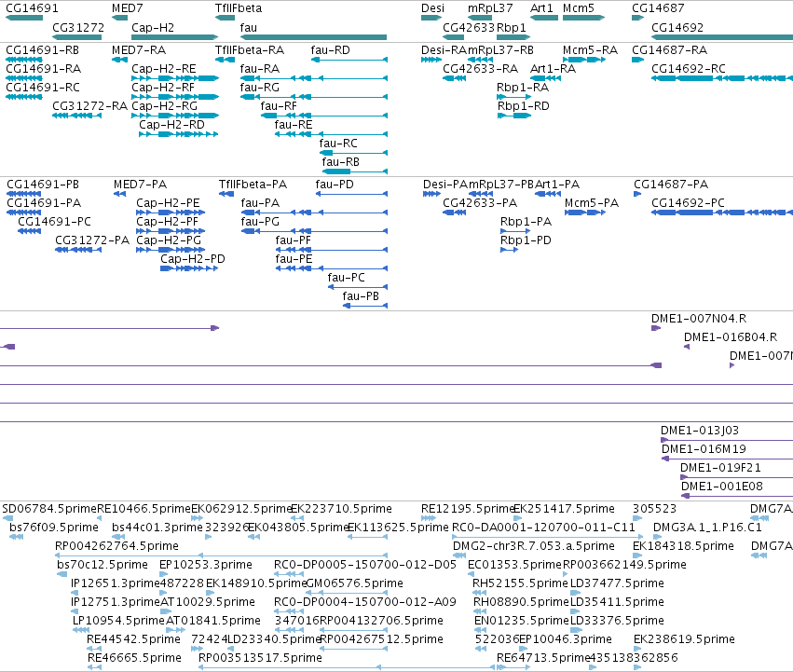Select the Cap-H2-RE transcript label
The width and height of the screenshot is (793, 672).
coord(163,69)
